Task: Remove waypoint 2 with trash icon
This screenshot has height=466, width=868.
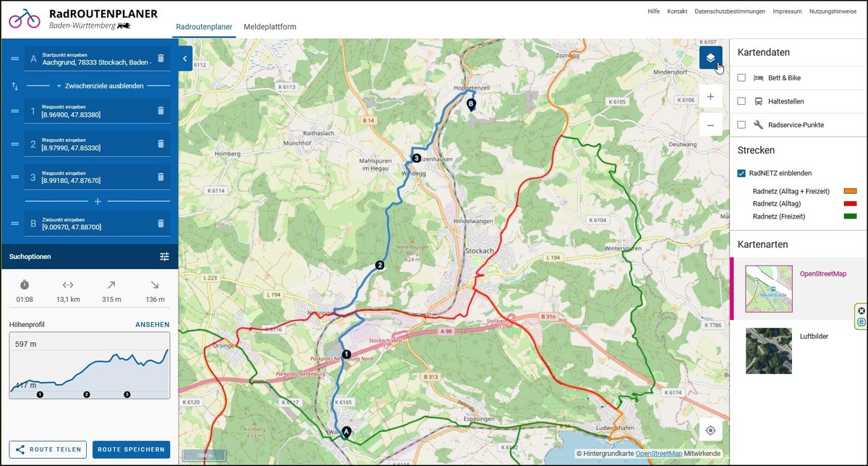Action: point(161,144)
